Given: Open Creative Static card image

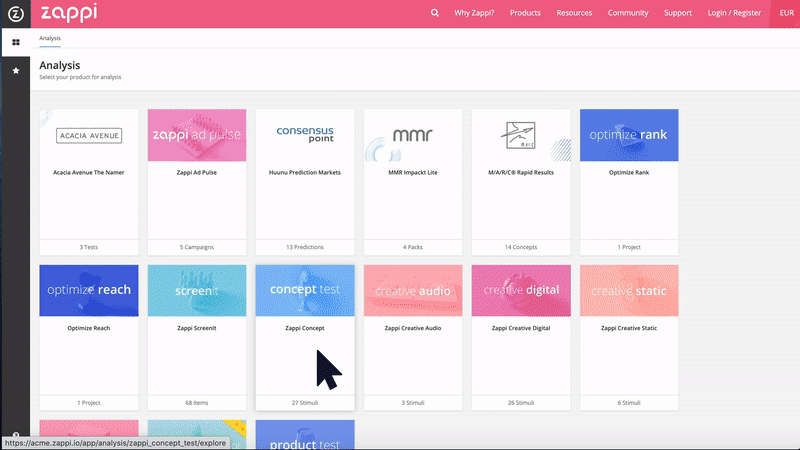Looking at the screenshot, I should point(629,290).
